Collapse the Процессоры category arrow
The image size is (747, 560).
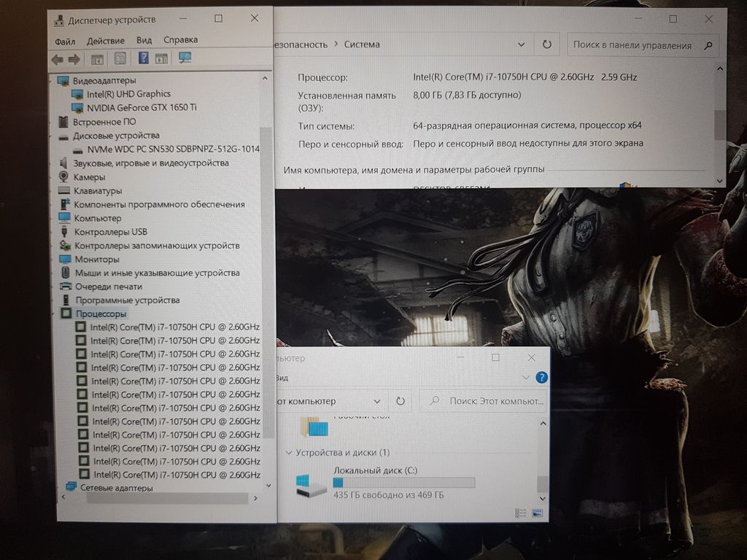pos(53,314)
